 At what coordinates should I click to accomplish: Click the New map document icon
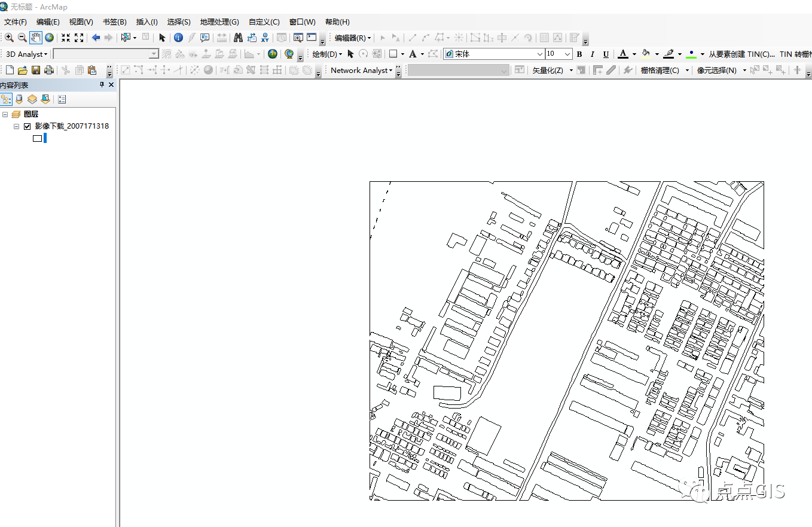10,70
